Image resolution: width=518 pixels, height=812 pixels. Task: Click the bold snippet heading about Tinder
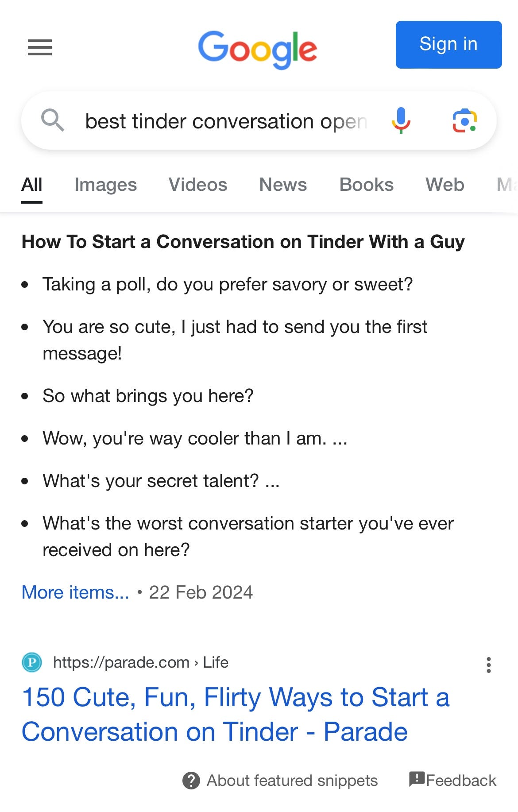(243, 242)
